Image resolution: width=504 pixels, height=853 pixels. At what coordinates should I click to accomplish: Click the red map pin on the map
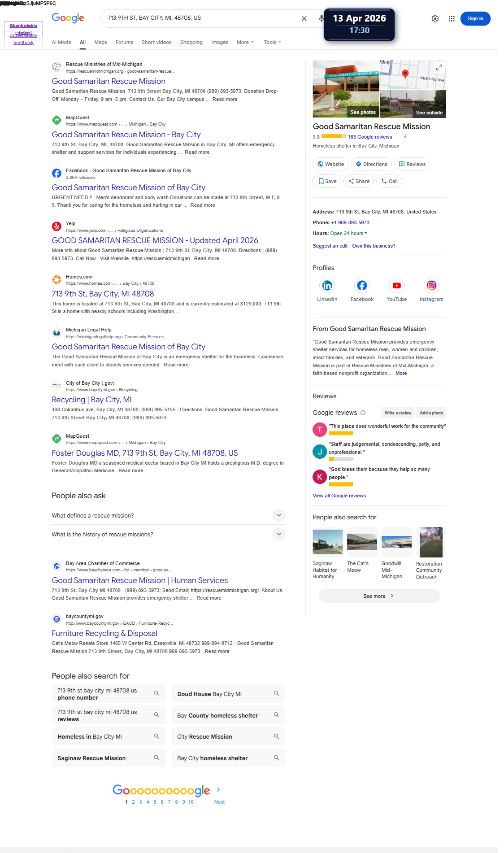point(405,74)
